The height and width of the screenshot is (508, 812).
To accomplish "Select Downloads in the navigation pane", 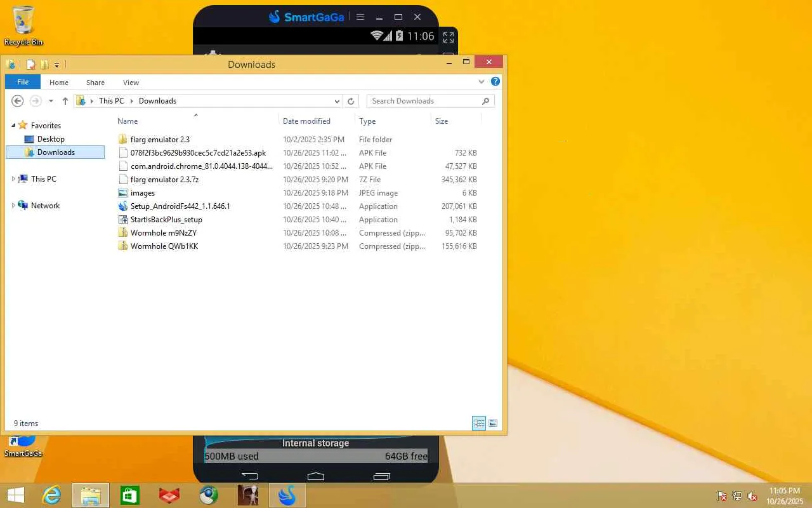I will click(55, 152).
